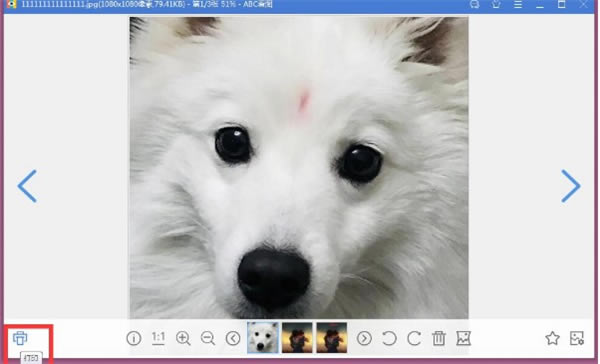Open the skin shirt icon in the title bar
The image size is (600, 364).
click(496, 5)
